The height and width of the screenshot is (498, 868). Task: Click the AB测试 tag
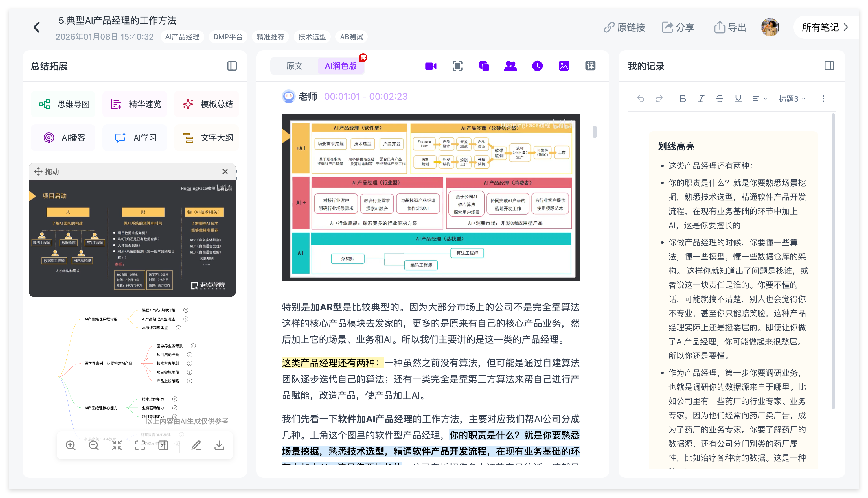pyautogui.click(x=351, y=37)
